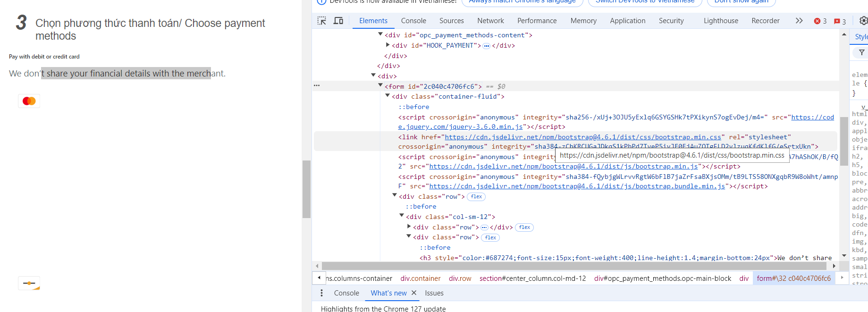Image resolution: width=868 pixels, height=312 pixels.
Task: Expand ellipsis inside HOOK_PAYMENT div
Action: [486, 46]
